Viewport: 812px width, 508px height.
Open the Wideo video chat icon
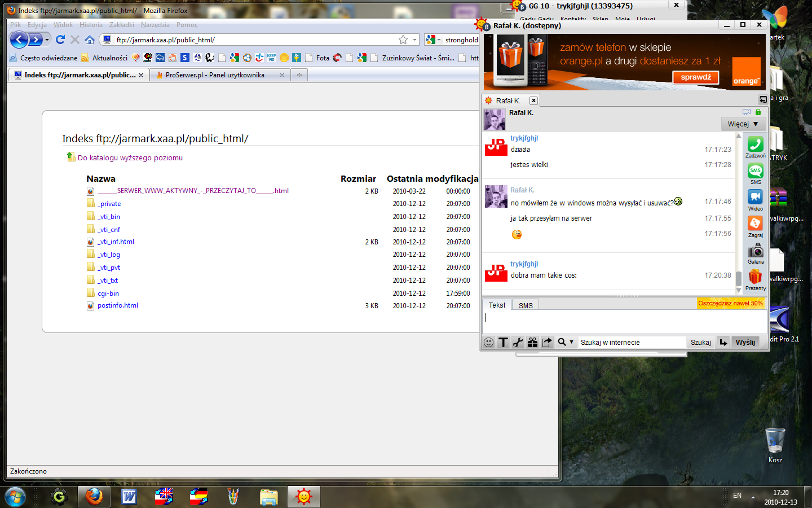tap(755, 197)
